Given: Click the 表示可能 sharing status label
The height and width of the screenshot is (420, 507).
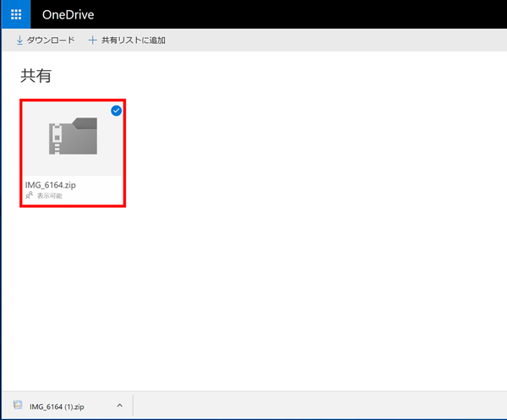Looking at the screenshot, I should pos(50,195).
